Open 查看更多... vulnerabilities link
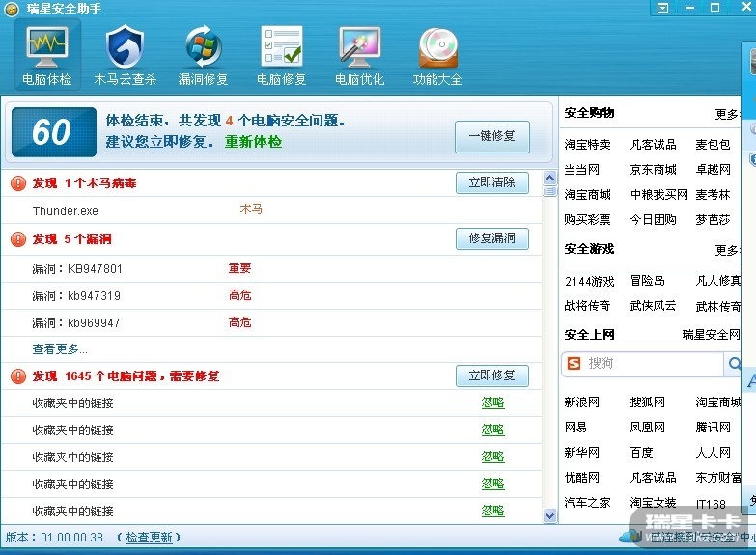The width and height of the screenshot is (756, 555). [x=60, y=349]
